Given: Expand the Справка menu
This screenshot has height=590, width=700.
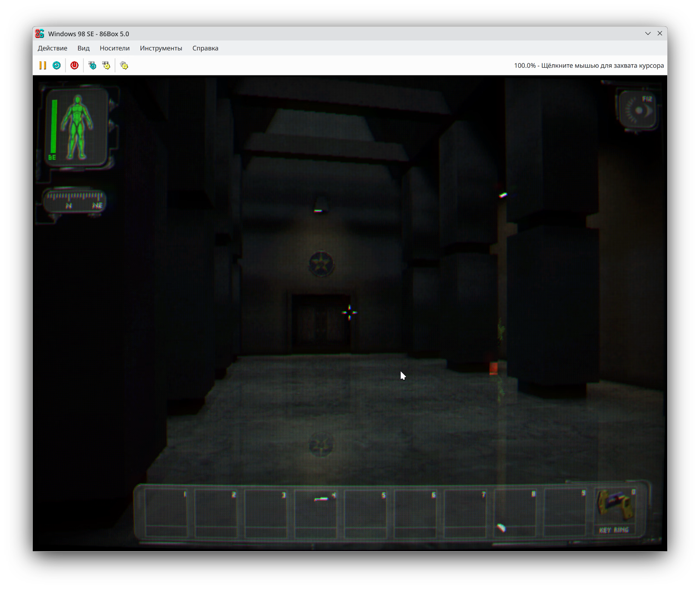Looking at the screenshot, I should pos(205,48).
